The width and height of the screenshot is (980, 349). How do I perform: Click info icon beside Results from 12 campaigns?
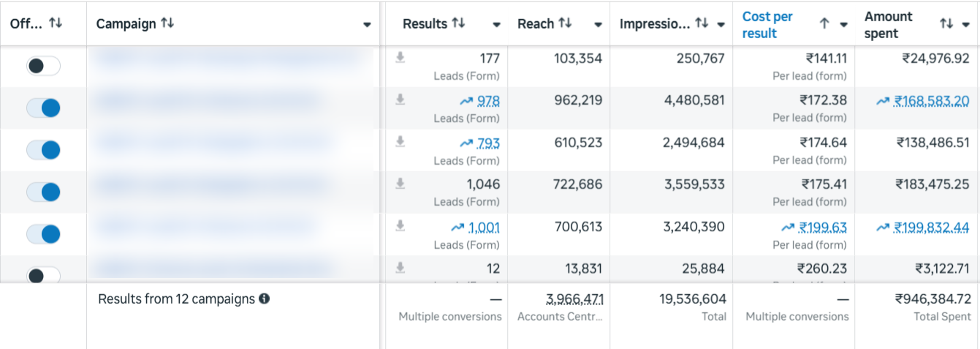coord(265,299)
